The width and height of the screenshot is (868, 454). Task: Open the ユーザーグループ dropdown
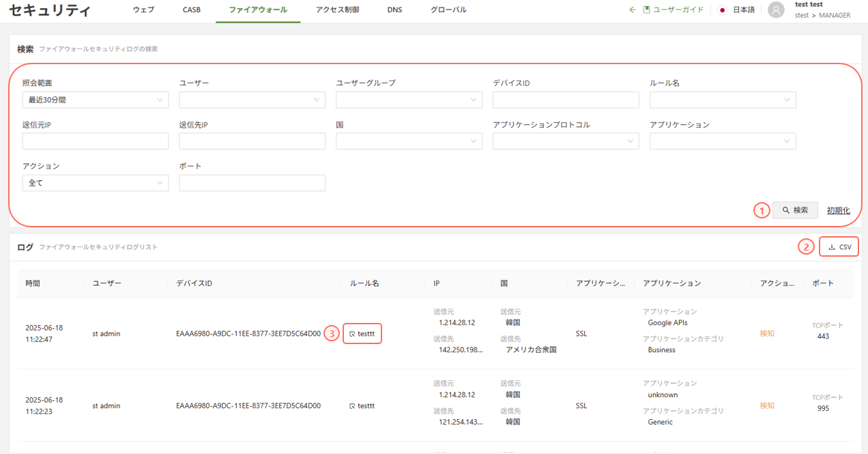click(x=409, y=100)
